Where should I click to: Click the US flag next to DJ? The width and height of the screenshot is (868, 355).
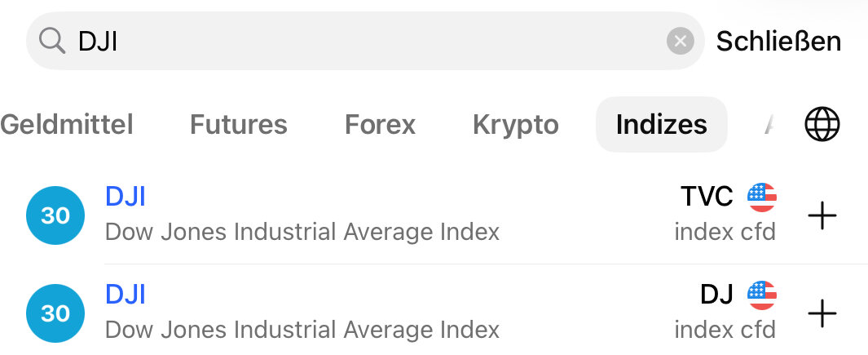coord(762,294)
